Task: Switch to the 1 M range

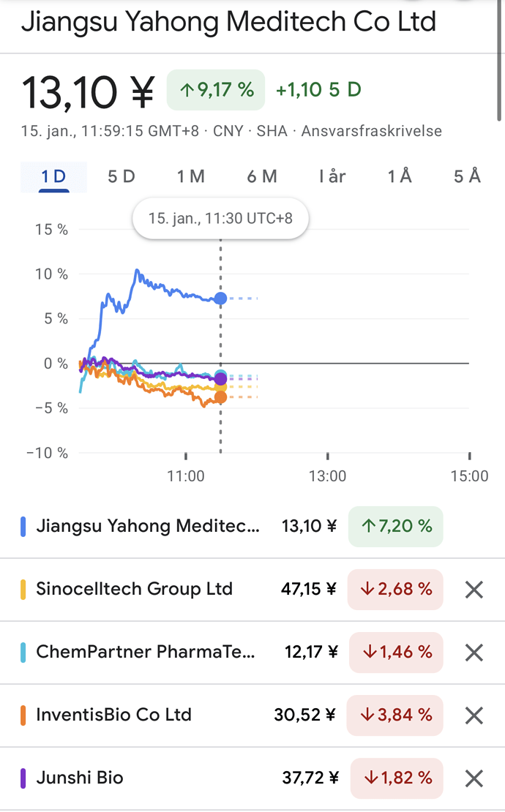Action: [x=191, y=176]
